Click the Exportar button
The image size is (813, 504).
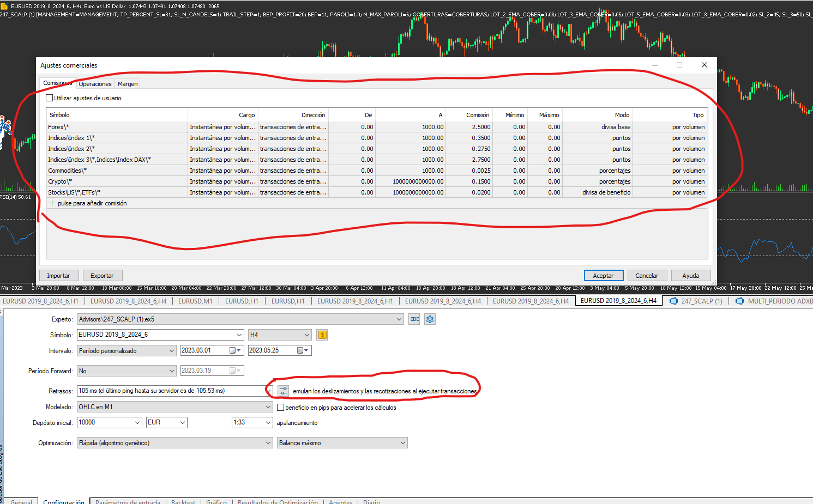102,276
